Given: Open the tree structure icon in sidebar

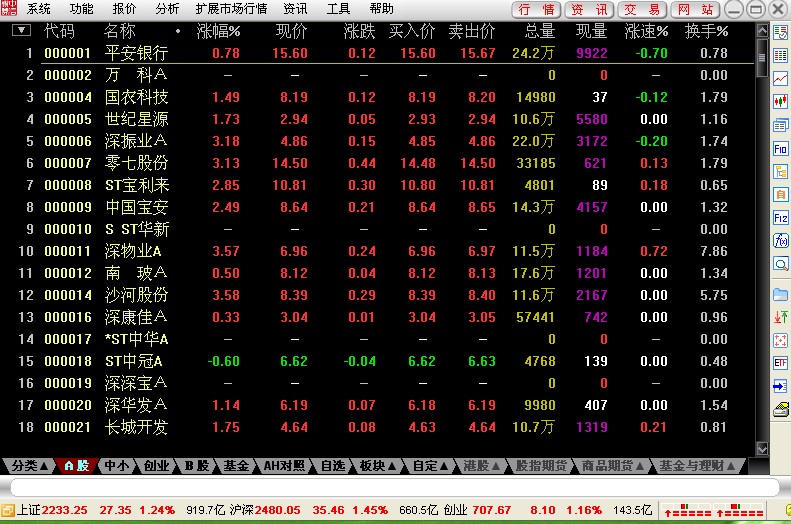Looking at the screenshot, I should 780,171.
